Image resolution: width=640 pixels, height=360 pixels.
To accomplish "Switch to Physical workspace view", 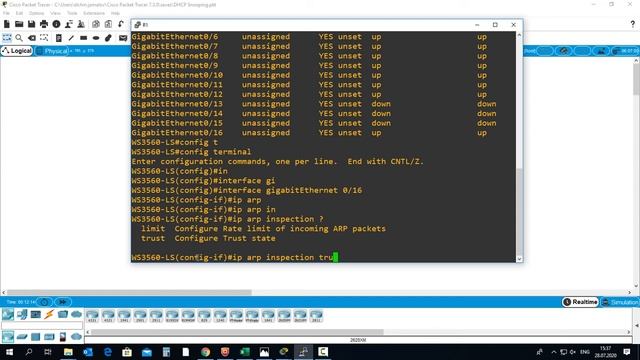I will 52,51.
